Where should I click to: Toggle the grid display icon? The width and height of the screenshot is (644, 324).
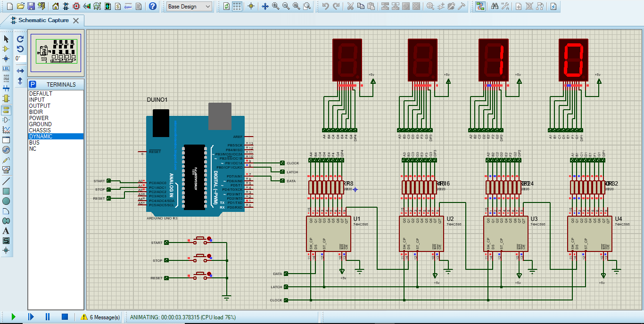point(237,6)
